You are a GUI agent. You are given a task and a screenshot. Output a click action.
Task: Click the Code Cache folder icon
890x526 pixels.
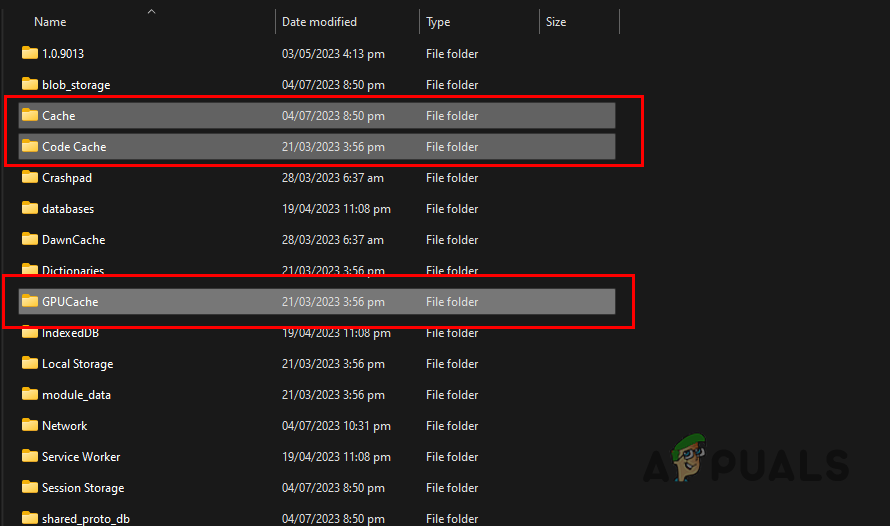(30, 146)
